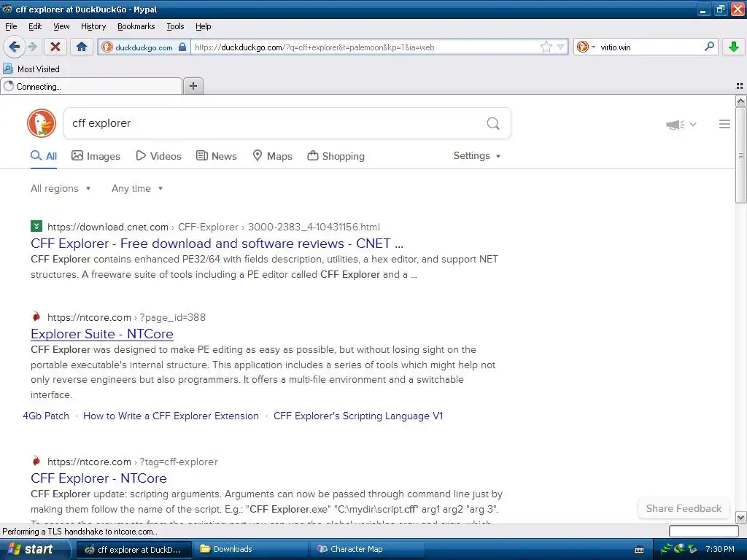Click the padlock site security icon
Screen dimensions: 747x560
pyautogui.click(x=182, y=47)
